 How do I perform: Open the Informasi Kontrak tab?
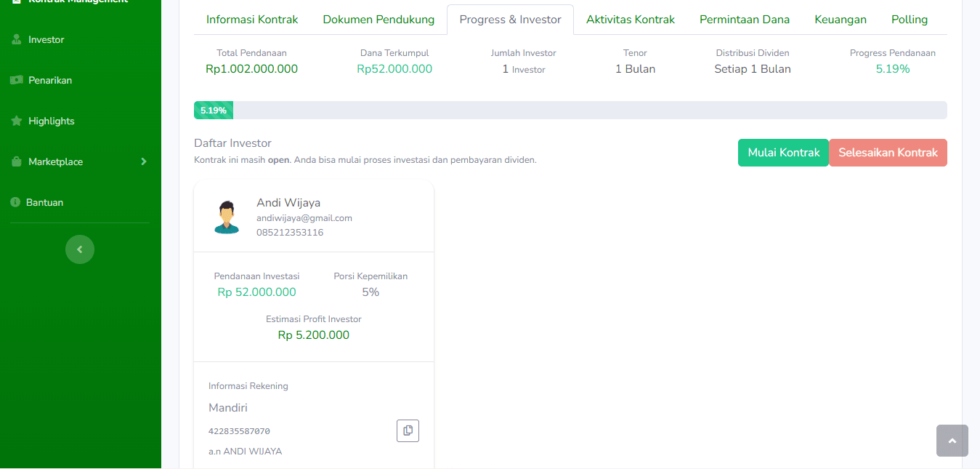click(252, 20)
